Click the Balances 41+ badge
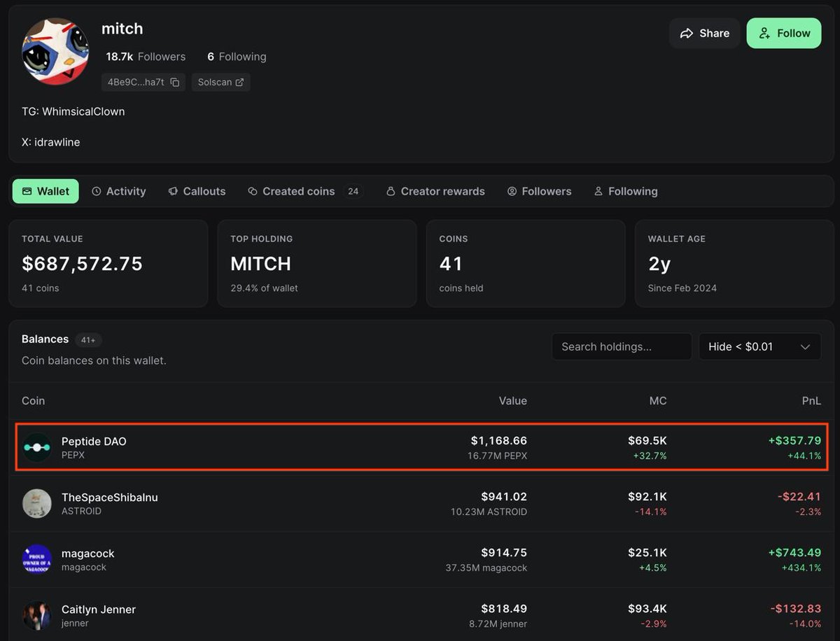This screenshot has height=641, width=840. click(88, 340)
